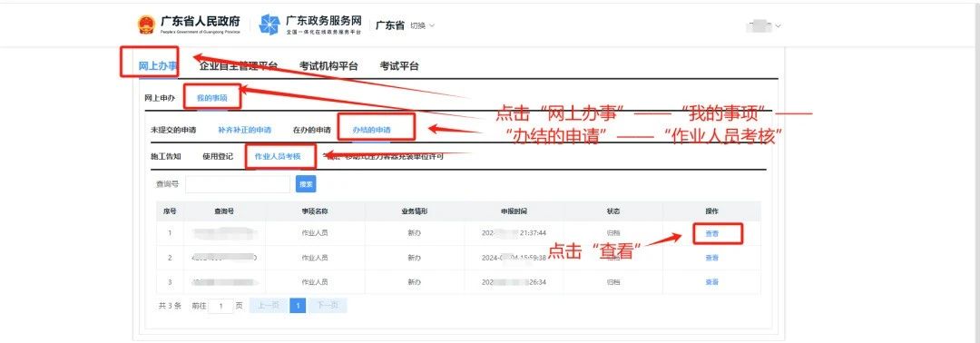Click 查看 link in row 2
Screen dimensions: 980x343
(x=712, y=258)
